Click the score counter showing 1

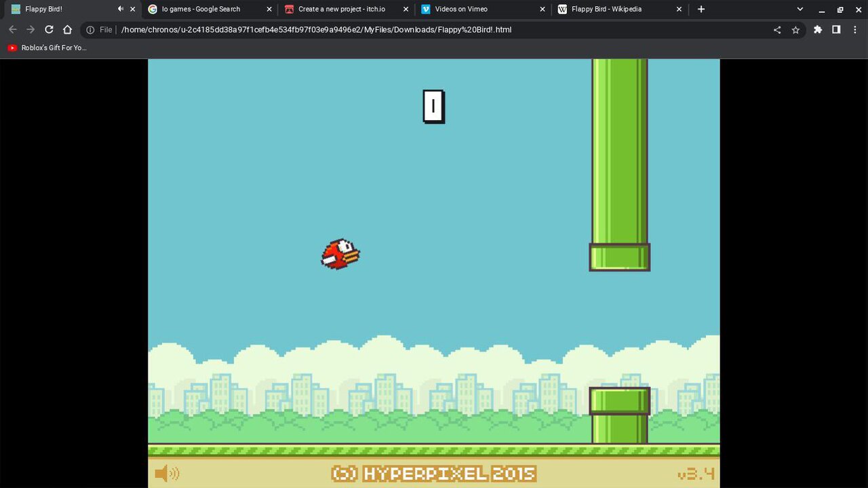pyautogui.click(x=433, y=107)
